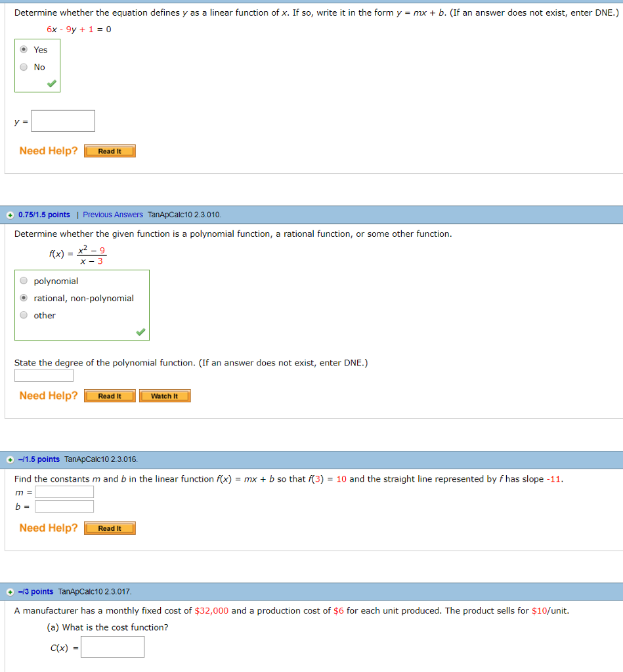This screenshot has height=672, width=623.
Task: Click the polynomial degree input box
Action: [x=43, y=375]
